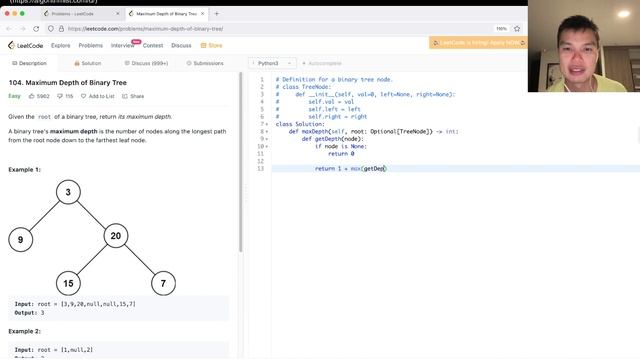
Task: Open the Interview menu item
Action: pos(122,45)
